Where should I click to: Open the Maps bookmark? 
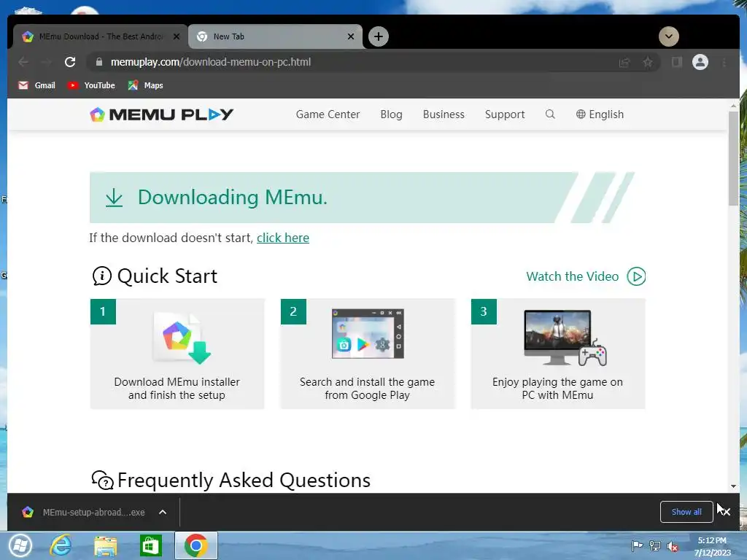pos(145,85)
